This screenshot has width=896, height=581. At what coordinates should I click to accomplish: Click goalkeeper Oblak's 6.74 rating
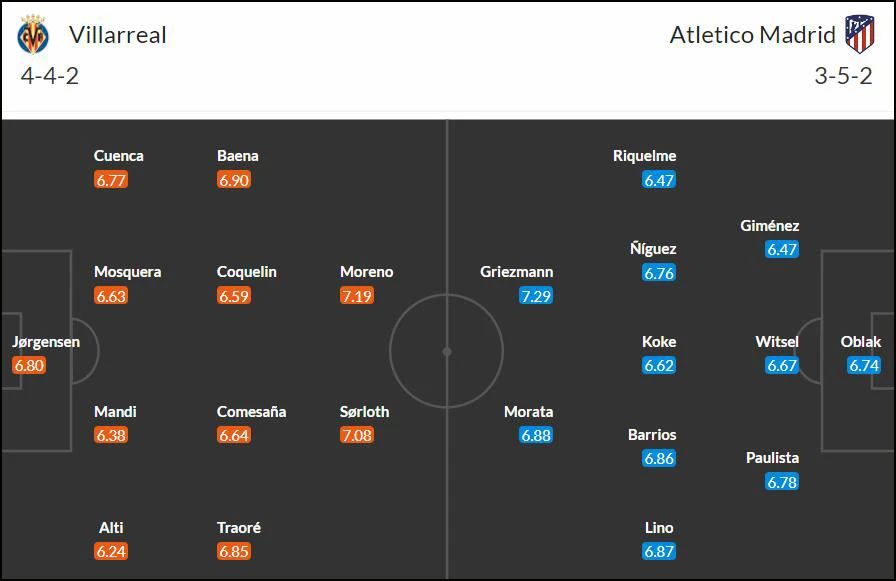(863, 366)
